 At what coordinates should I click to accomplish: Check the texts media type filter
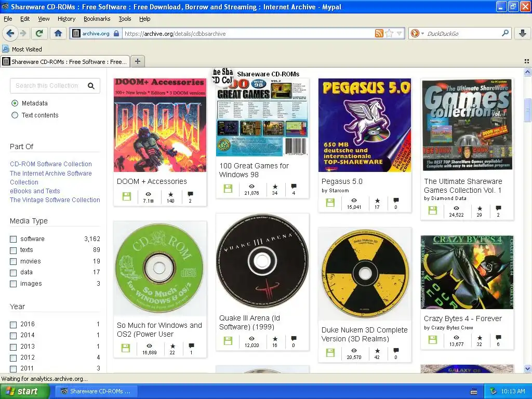13,251
